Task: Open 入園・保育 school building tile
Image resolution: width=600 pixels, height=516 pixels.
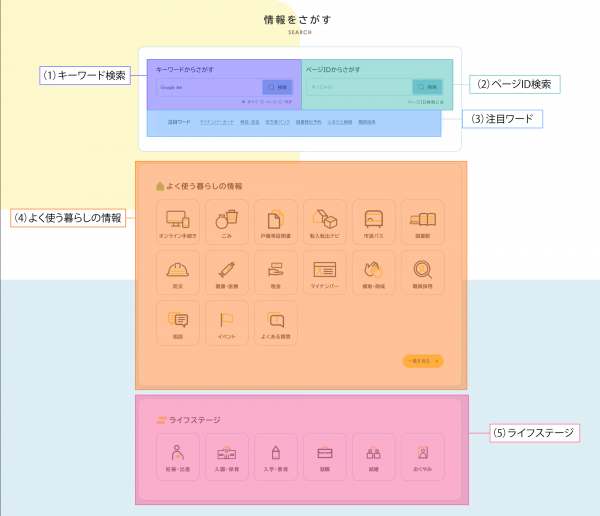Action: click(x=227, y=457)
